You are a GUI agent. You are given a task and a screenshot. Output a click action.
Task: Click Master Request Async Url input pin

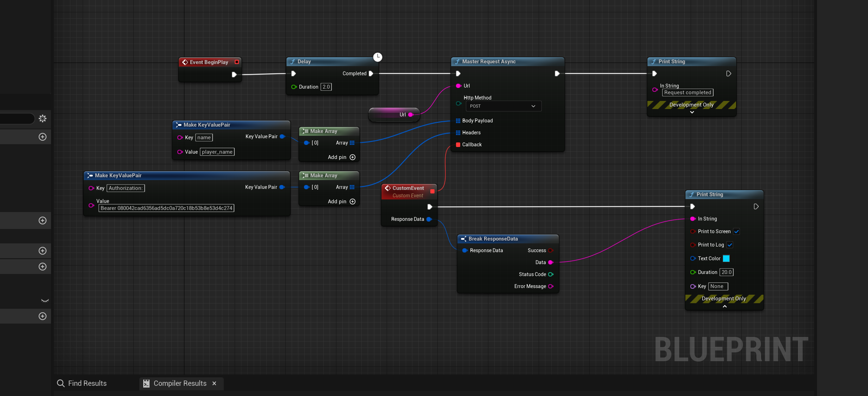tap(458, 86)
